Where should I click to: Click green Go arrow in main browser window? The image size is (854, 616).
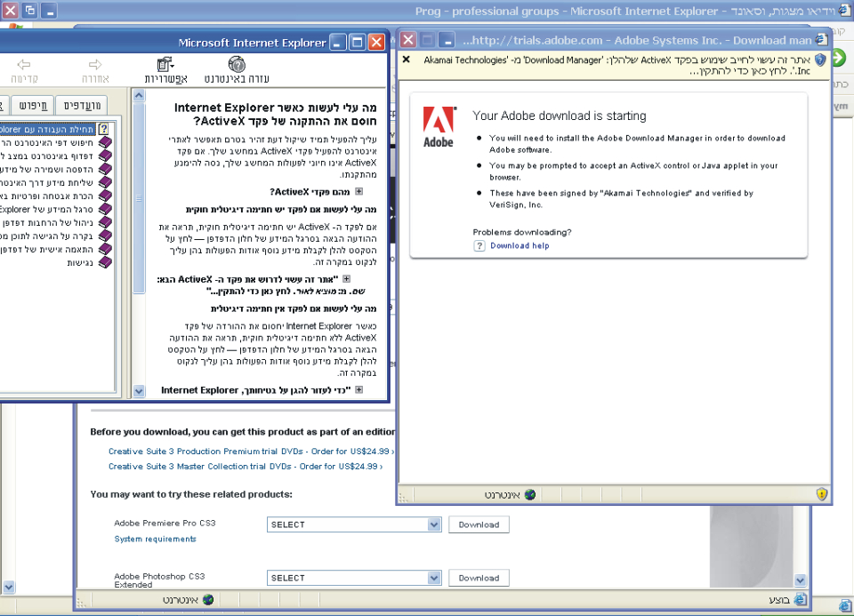839,58
